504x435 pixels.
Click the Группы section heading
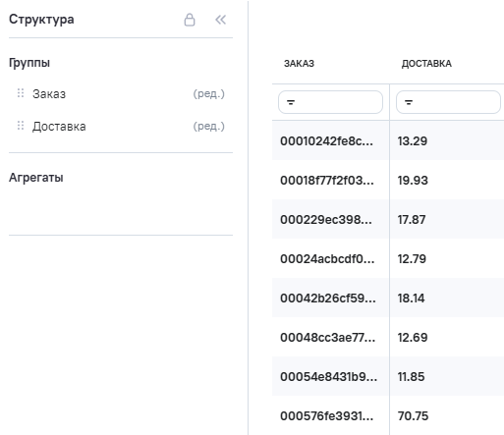29,63
